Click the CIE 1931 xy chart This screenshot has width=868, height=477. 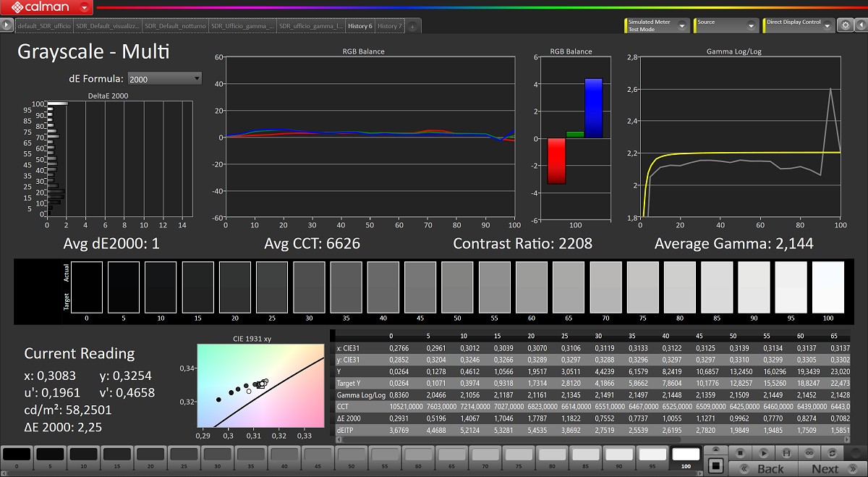tap(260, 386)
